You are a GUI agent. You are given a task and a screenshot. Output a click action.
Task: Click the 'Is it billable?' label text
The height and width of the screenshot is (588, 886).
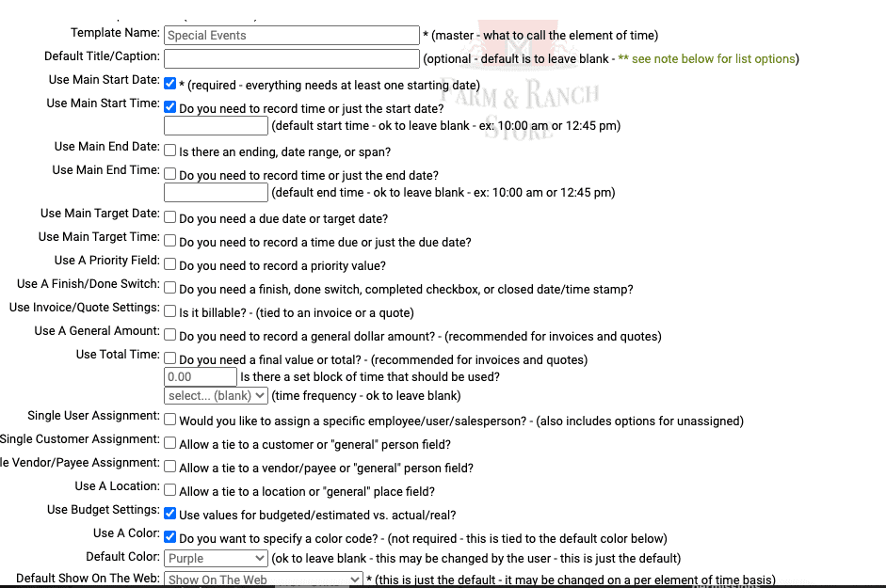pos(214,313)
